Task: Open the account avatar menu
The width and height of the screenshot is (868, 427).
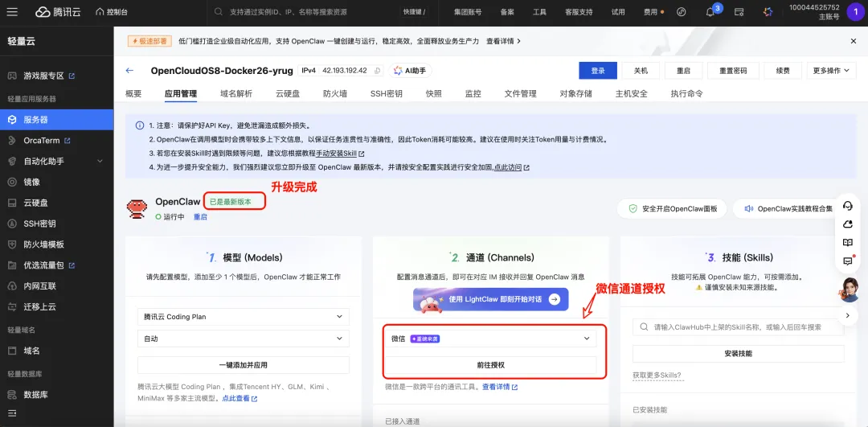Action: (856, 11)
